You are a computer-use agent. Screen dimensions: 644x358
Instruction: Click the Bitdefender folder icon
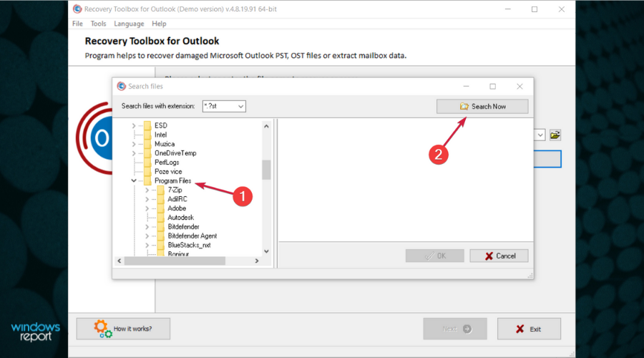(161, 226)
